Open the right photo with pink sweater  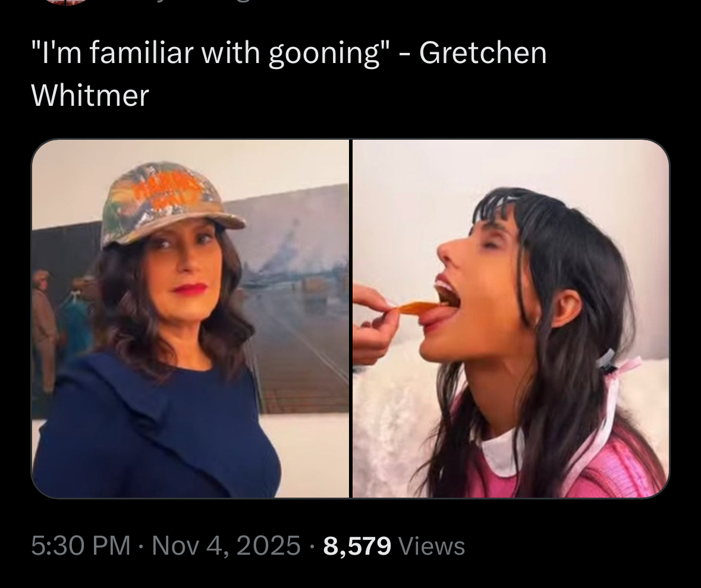[x=511, y=318]
